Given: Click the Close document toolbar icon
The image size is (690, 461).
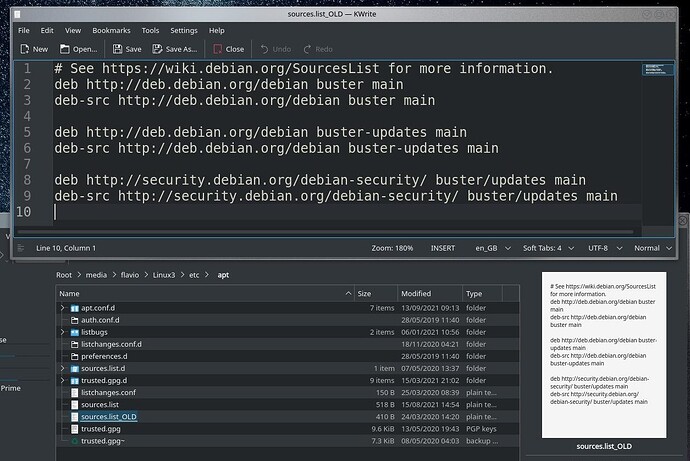Looking at the screenshot, I should [x=217, y=48].
